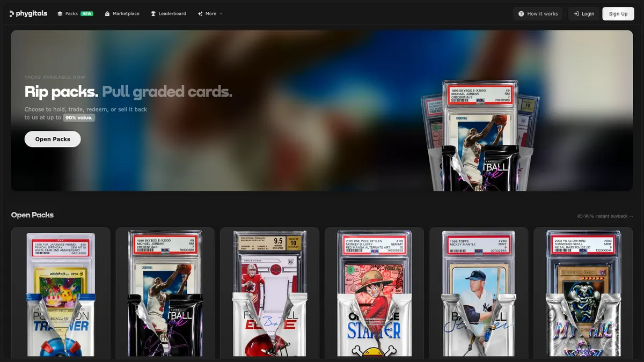Click the How it works button

coord(538,13)
